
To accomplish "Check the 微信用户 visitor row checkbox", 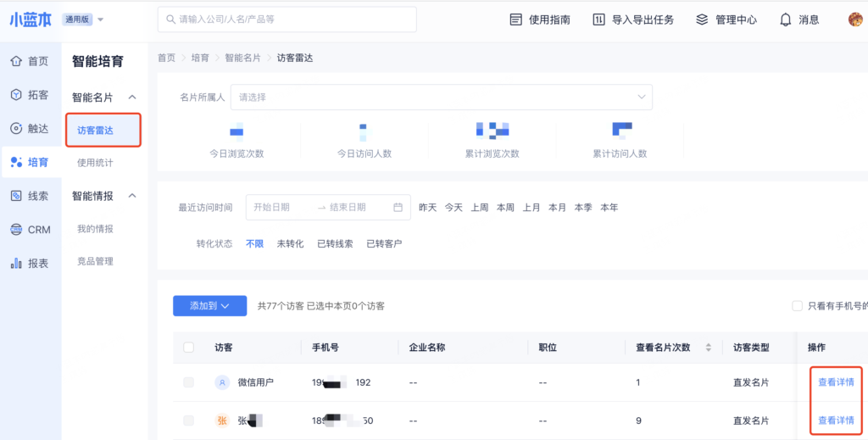I will point(188,383).
